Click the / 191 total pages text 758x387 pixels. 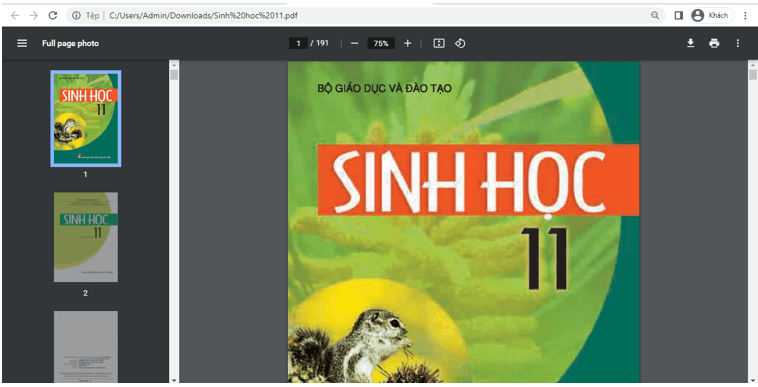pyautogui.click(x=319, y=43)
